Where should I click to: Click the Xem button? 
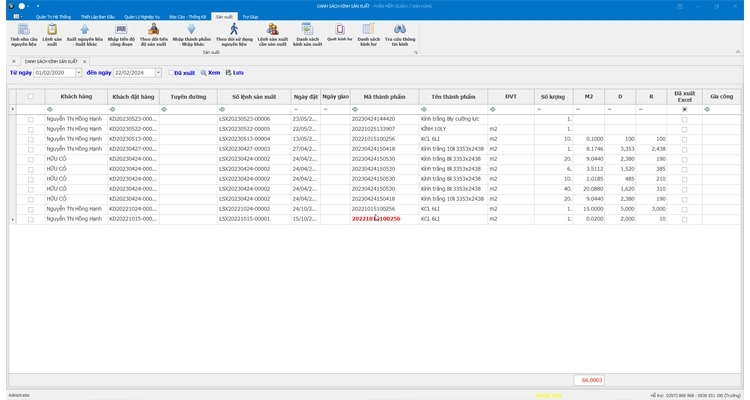(x=210, y=73)
